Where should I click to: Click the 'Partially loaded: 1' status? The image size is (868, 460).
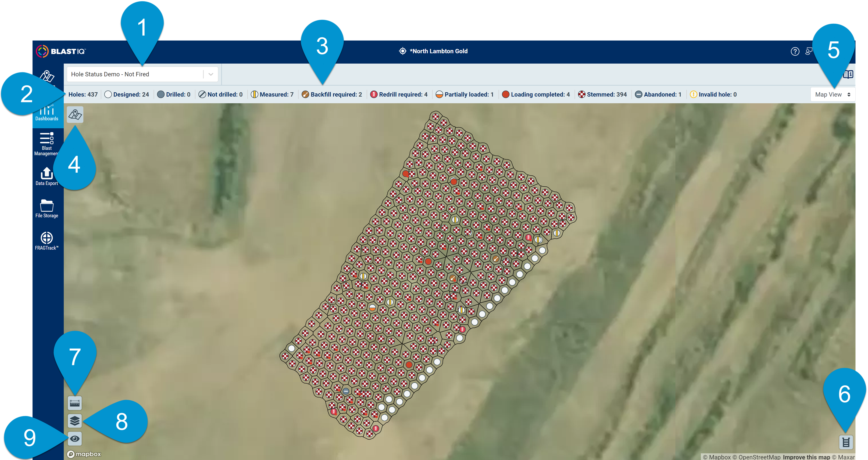465,95
